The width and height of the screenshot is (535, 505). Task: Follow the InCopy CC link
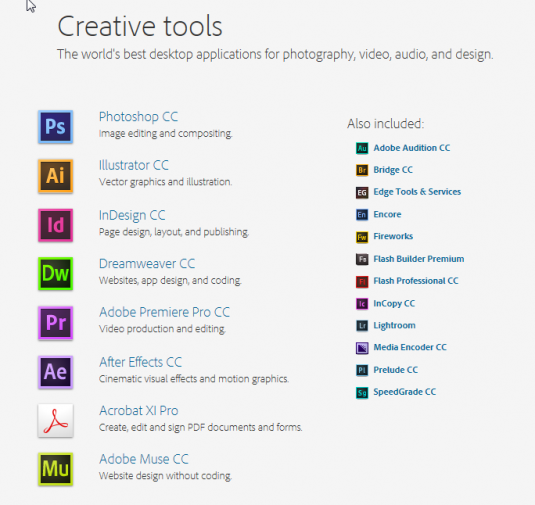(394, 304)
